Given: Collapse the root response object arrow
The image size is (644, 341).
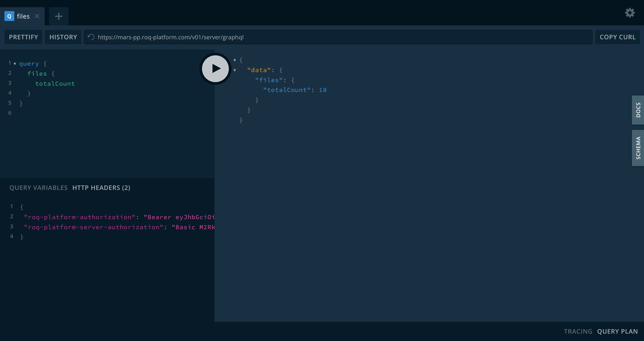Looking at the screenshot, I should pyautogui.click(x=235, y=60).
